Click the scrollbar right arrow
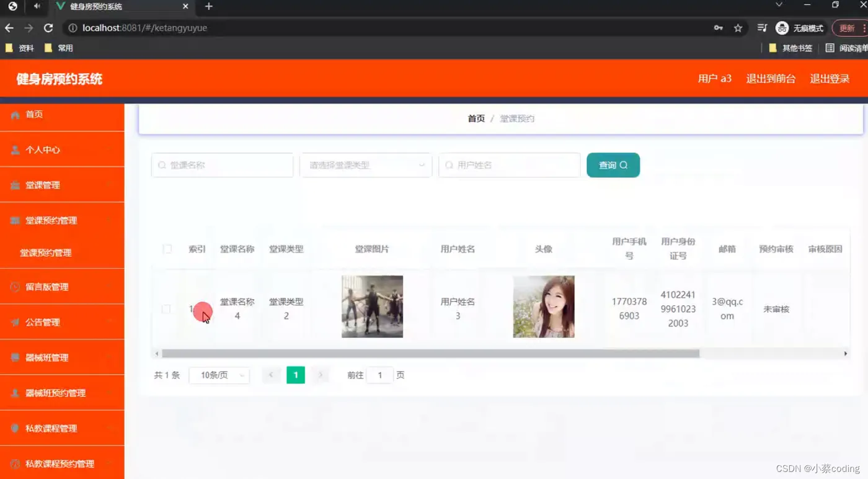 pyautogui.click(x=846, y=354)
